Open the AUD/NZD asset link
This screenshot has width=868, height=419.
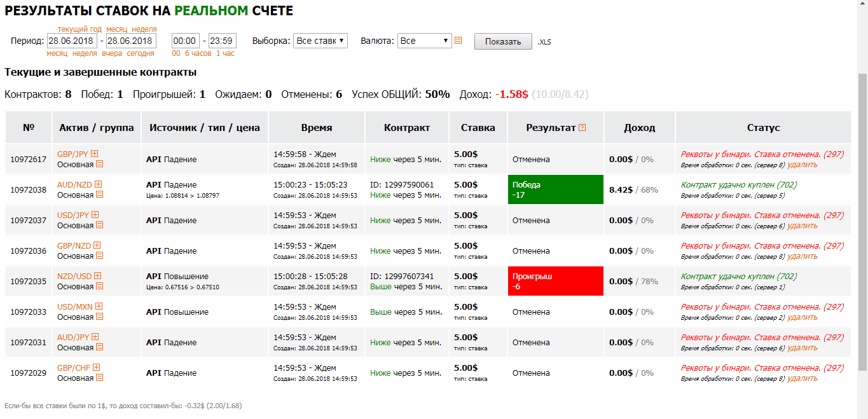click(x=74, y=184)
